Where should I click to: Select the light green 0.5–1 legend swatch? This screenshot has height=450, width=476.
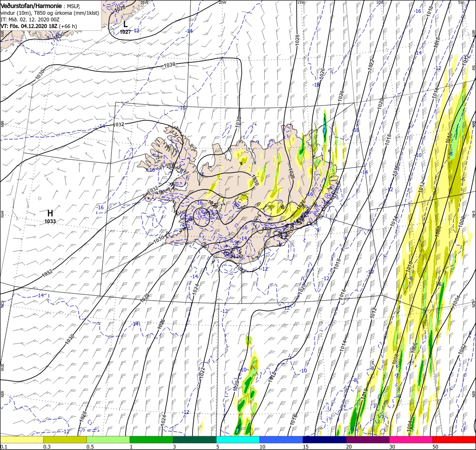coord(108,440)
